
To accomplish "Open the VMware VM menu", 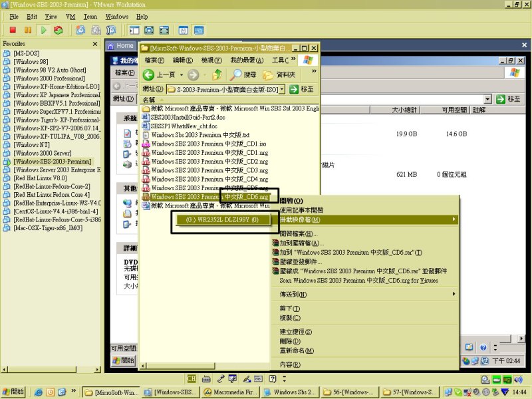I will (x=70, y=17).
